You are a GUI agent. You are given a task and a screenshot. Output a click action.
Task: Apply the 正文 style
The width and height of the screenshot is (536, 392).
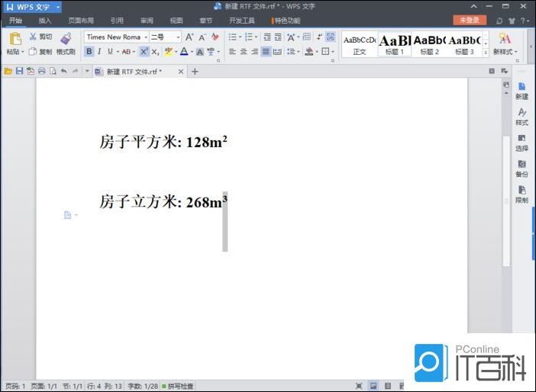pos(360,45)
